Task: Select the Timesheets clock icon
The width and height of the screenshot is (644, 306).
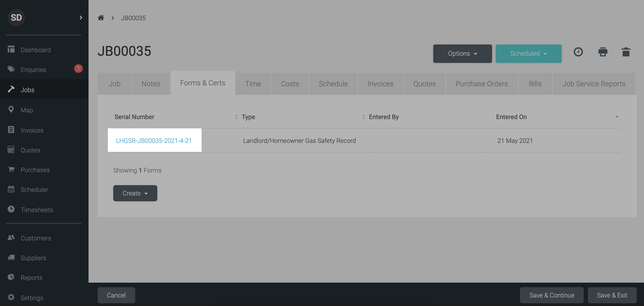Action: pyautogui.click(x=11, y=209)
